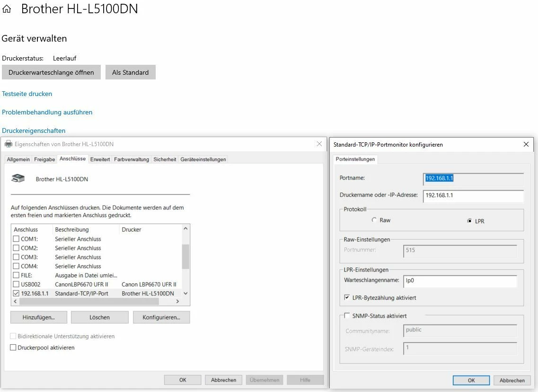Click the Anschluss column header
The height and width of the screenshot is (392, 538).
pyautogui.click(x=32, y=229)
